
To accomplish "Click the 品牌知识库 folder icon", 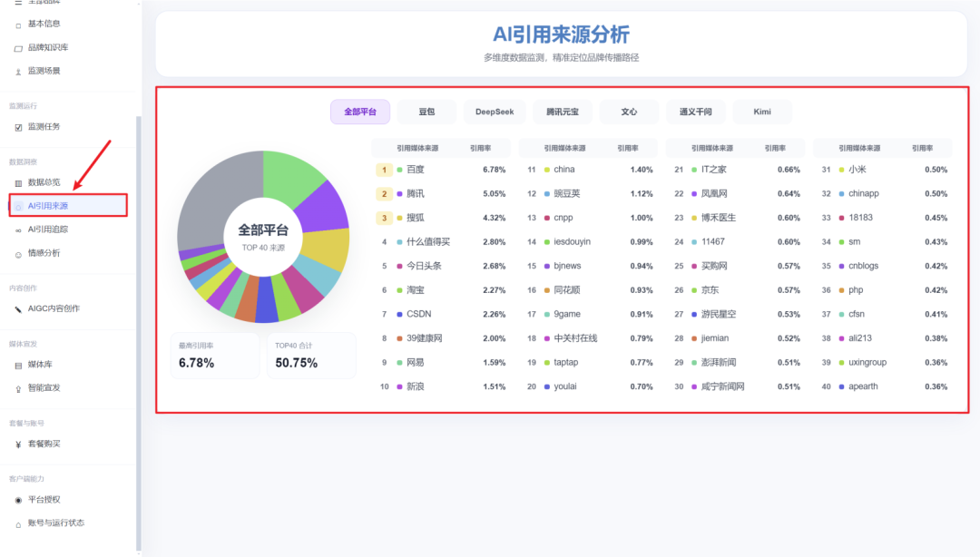I will pos(18,48).
